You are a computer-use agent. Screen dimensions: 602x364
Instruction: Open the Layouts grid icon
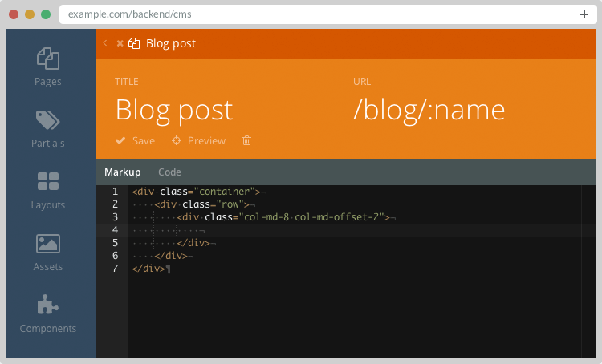point(48,182)
